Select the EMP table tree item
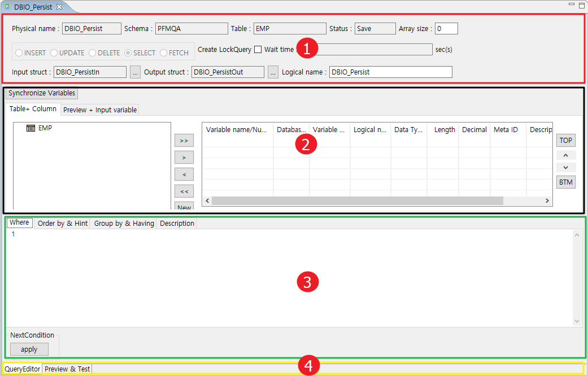588x376 pixels. (45, 128)
